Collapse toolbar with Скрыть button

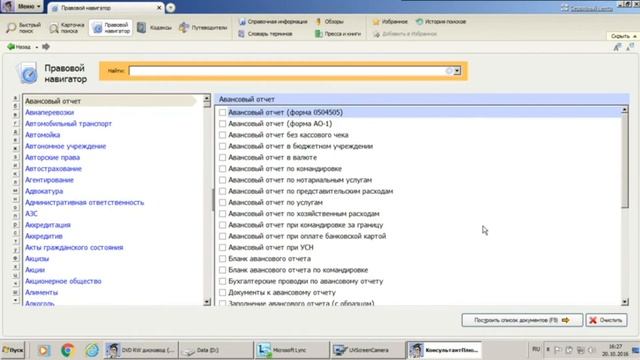(x=623, y=36)
